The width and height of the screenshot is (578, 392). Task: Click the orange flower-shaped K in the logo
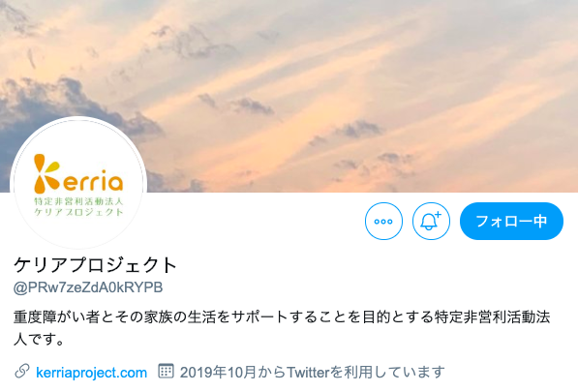tap(46, 173)
